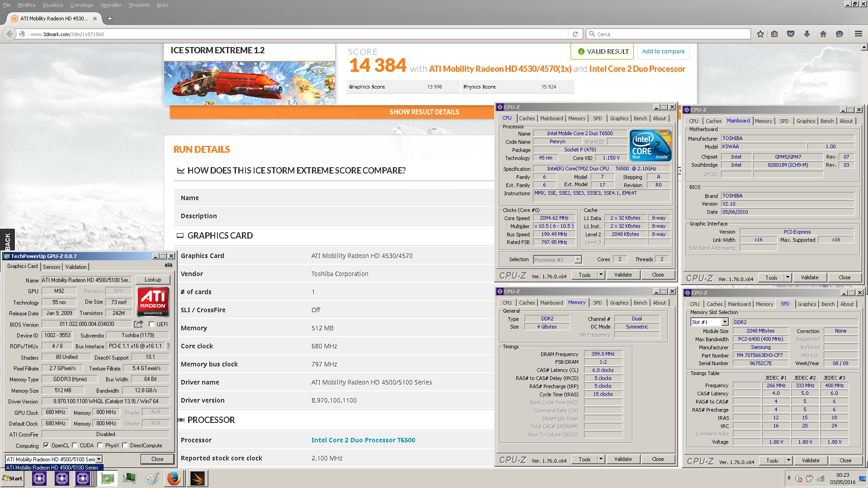This screenshot has width=868, height=488.
Task: Open the 3DMark taskbar icon
Action: (x=197, y=479)
